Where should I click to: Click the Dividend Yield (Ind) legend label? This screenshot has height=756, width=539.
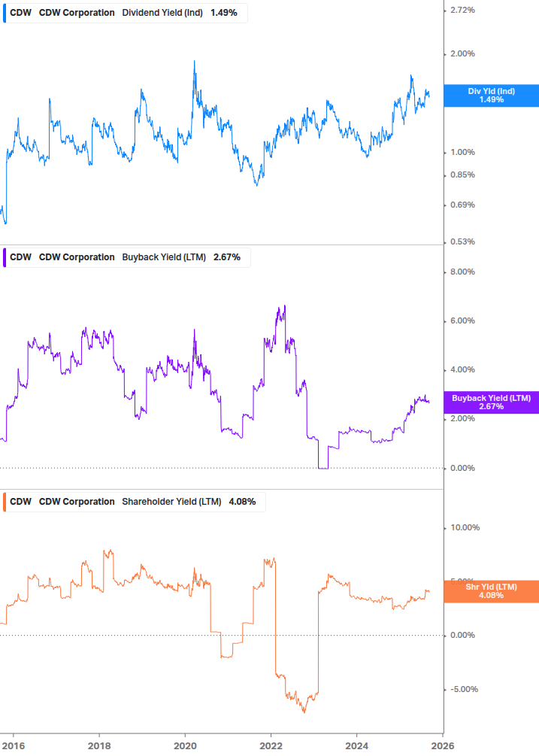point(162,13)
